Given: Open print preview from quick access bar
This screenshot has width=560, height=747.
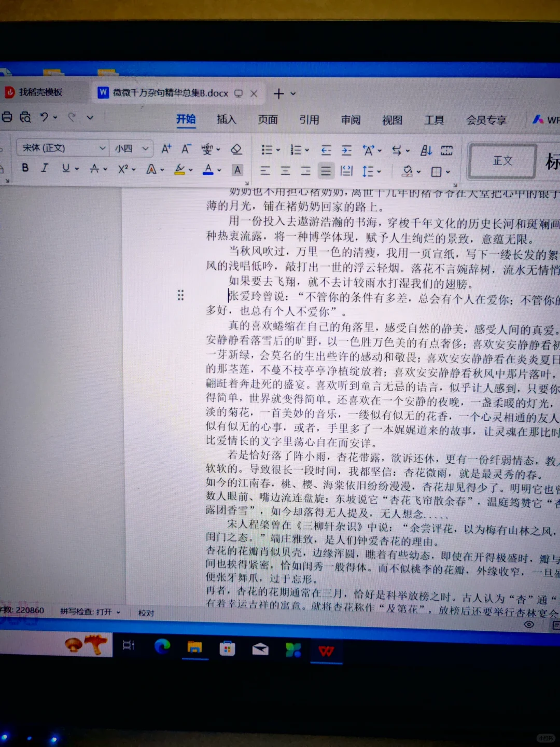Looking at the screenshot, I should point(25,117).
